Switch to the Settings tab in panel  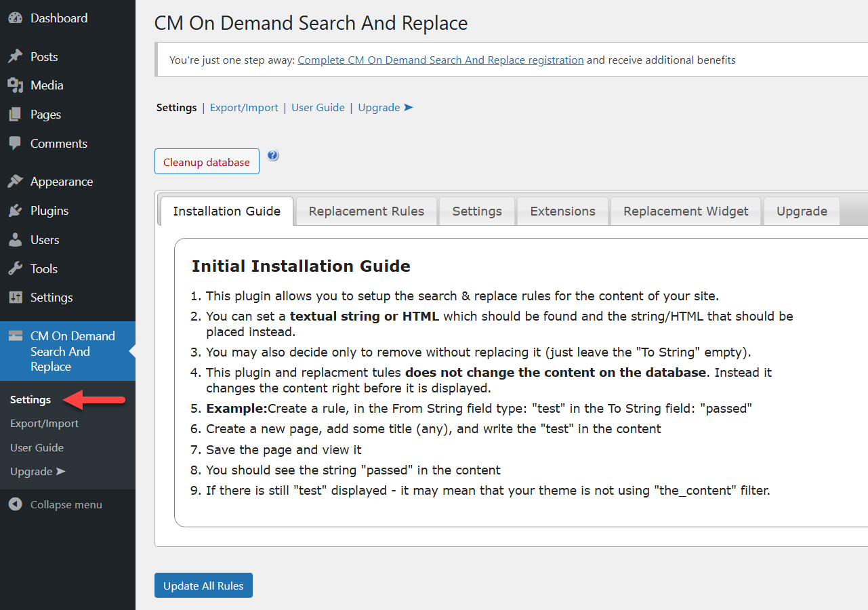tap(477, 211)
